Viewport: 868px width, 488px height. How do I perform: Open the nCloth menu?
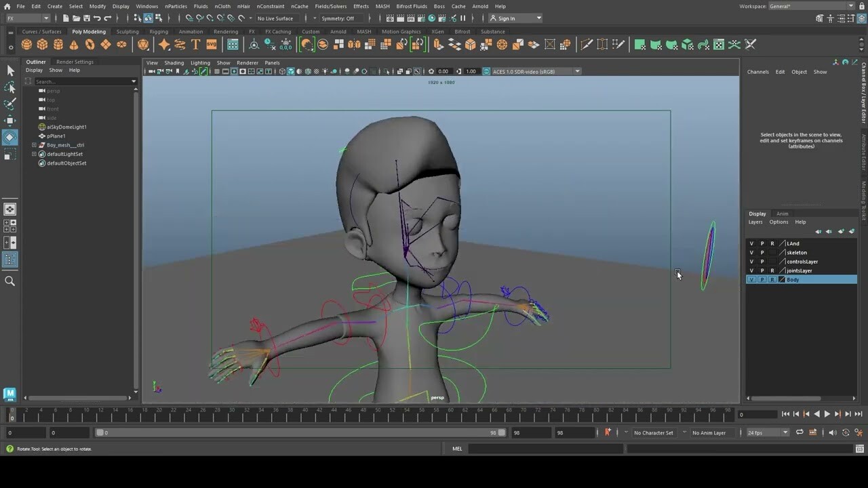(x=222, y=5)
